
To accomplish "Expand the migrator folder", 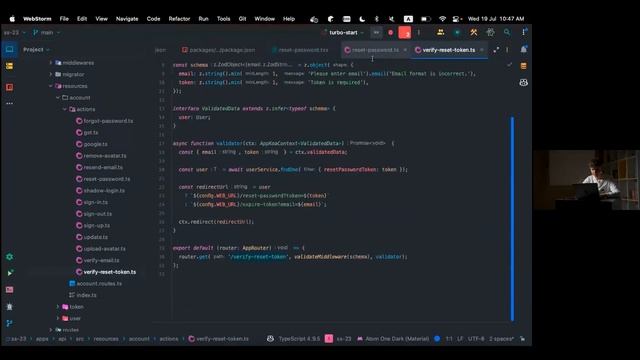I will coord(51,74).
